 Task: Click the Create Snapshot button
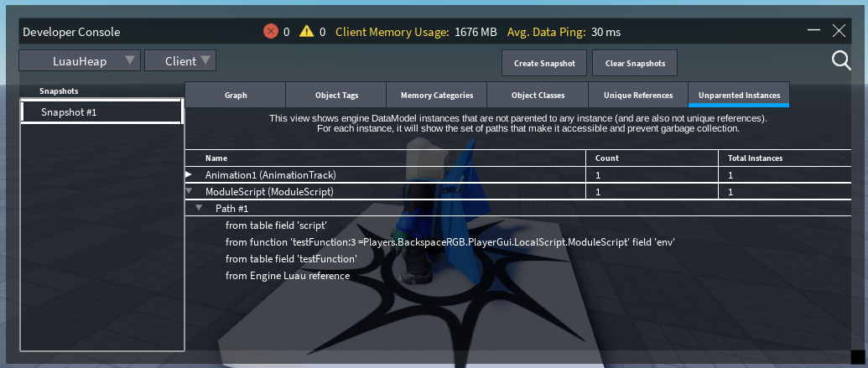click(544, 63)
